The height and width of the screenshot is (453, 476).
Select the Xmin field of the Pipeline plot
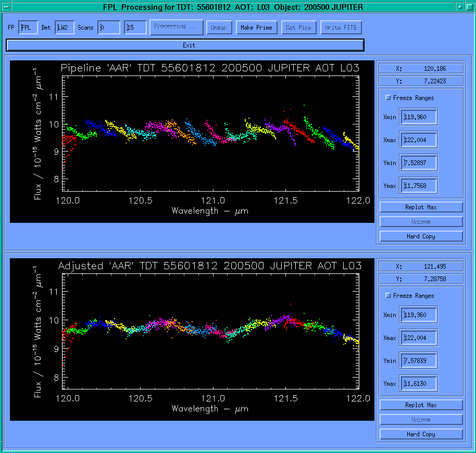418,117
